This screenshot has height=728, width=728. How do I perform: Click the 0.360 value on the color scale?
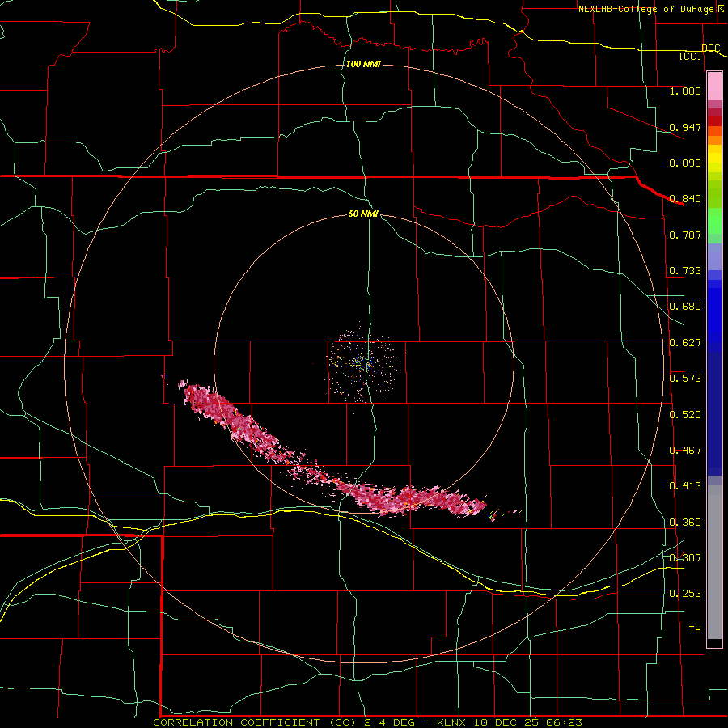685,523
